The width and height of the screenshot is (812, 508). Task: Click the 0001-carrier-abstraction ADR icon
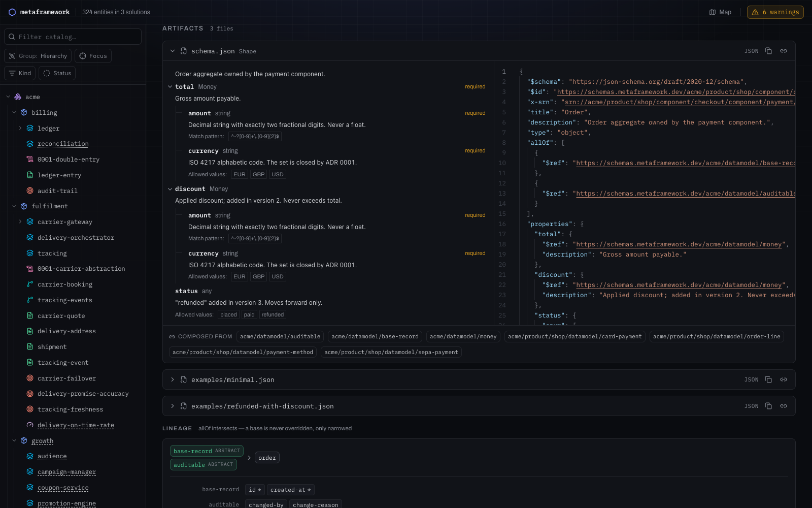coord(30,269)
